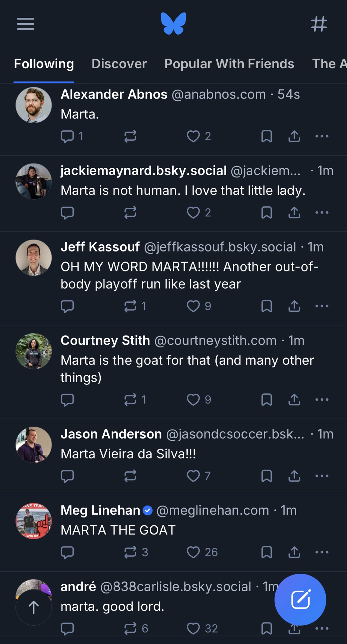Open more options on Alexander Abnos's post
This screenshot has width=347, height=644.
pos(322,137)
